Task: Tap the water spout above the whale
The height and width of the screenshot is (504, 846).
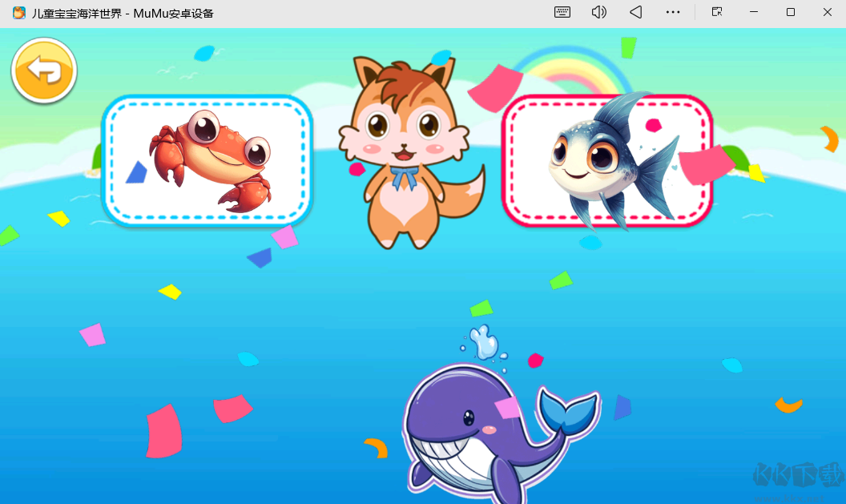Action: [484, 343]
